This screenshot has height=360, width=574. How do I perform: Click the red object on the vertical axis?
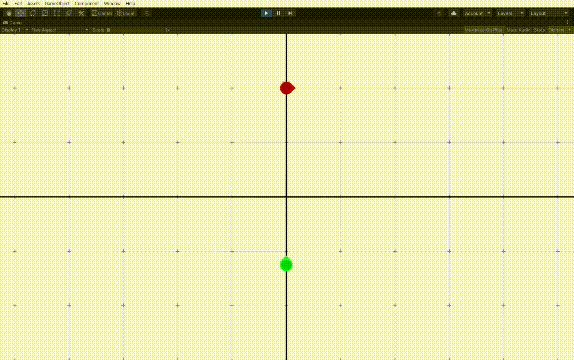click(x=287, y=88)
